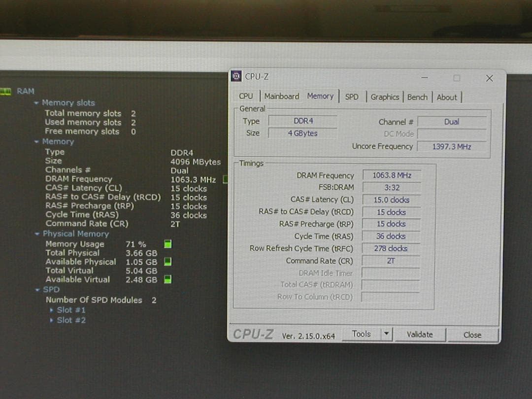Click the 'Ver. 2.15.0.x64' version text
532x399 pixels.
click(x=308, y=336)
